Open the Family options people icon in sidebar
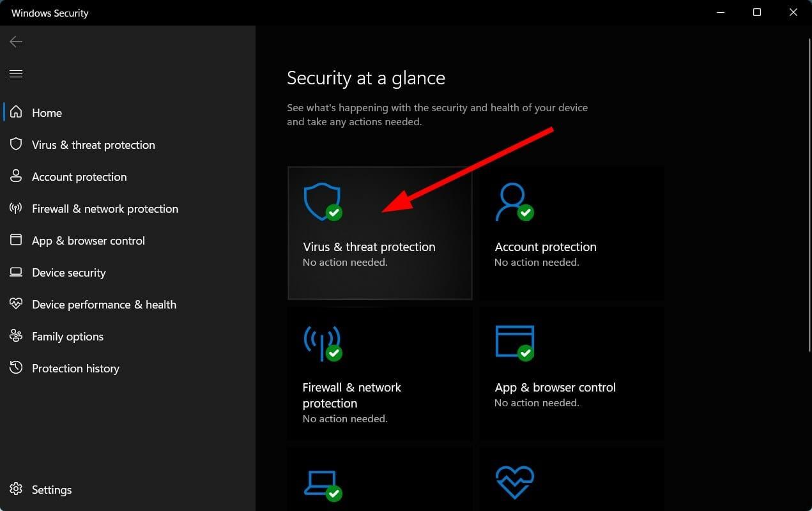 15,336
